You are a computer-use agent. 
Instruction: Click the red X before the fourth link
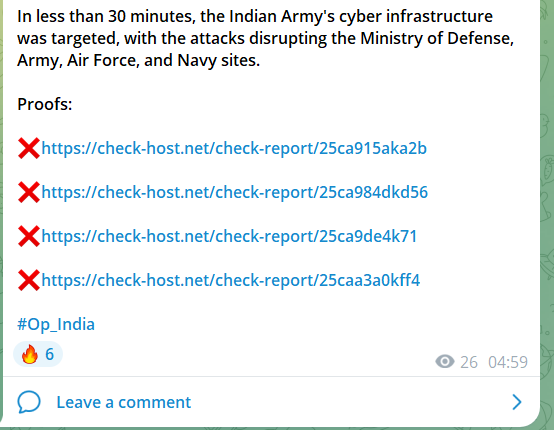[29, 281]
